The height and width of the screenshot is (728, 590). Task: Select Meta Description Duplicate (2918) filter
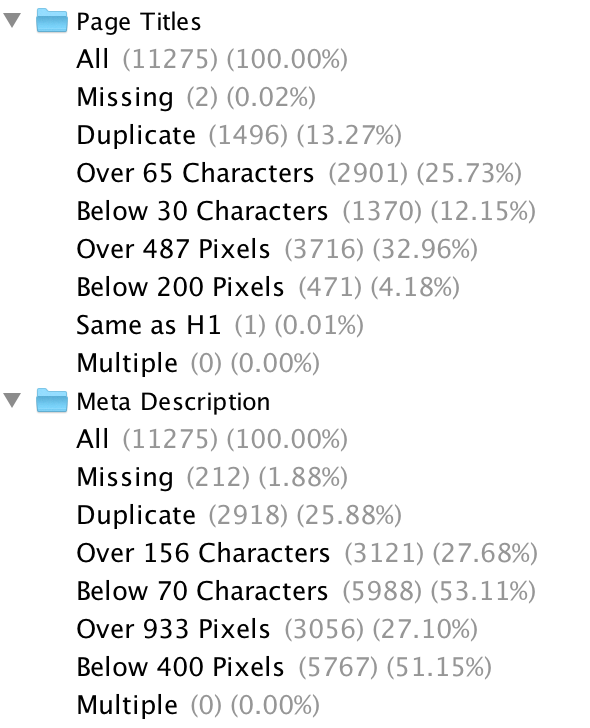239,515
